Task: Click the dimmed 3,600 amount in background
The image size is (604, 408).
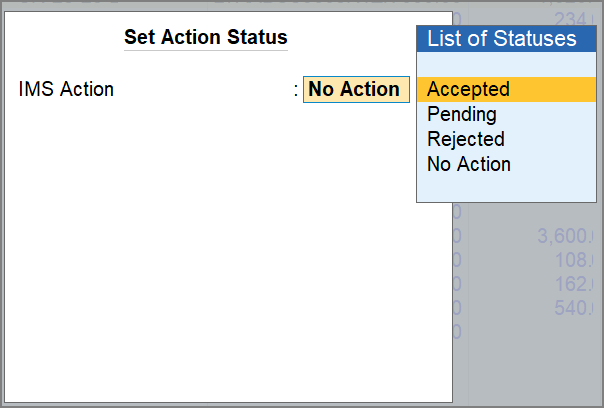Action: tap(565, 236)
